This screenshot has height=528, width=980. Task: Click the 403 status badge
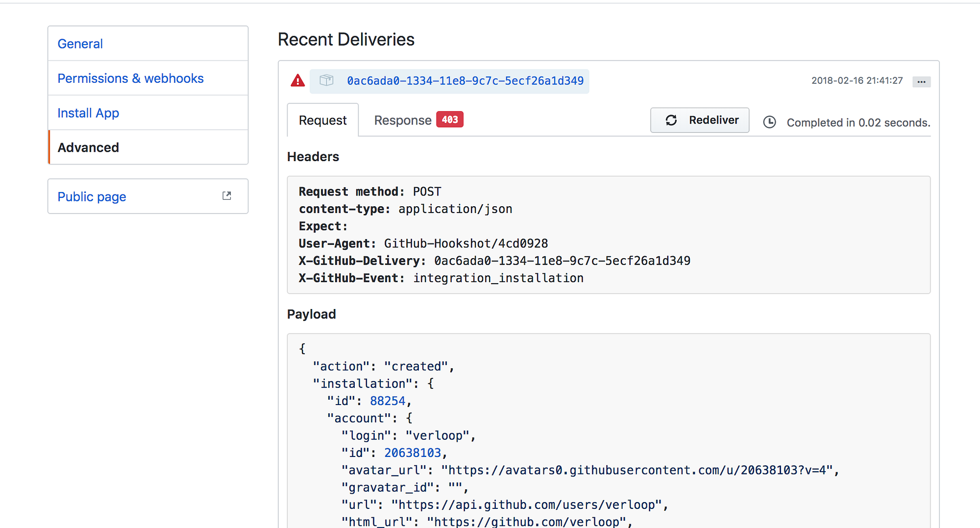450,120
